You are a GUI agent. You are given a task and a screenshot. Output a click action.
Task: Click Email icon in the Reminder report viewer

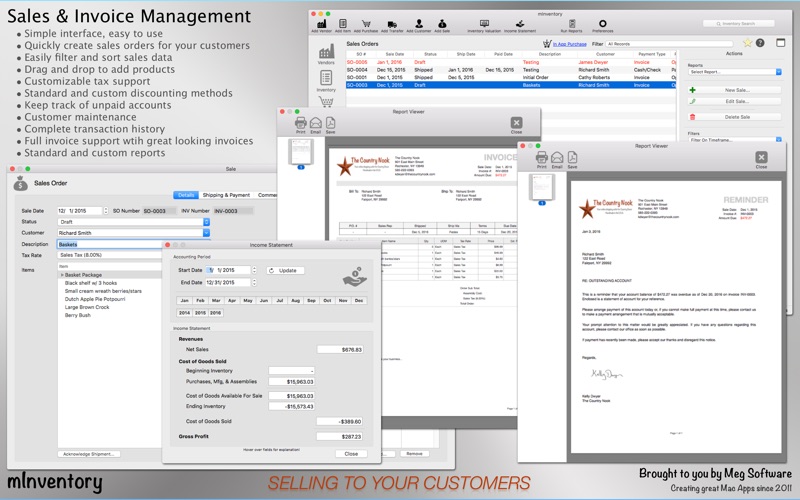(555, 160)
